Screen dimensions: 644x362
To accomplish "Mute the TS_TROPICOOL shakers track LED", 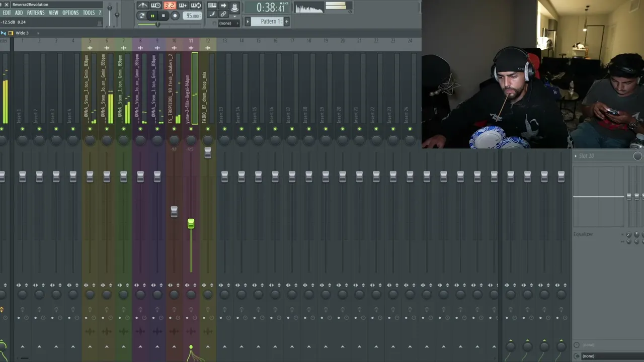I will click(174, 129).
